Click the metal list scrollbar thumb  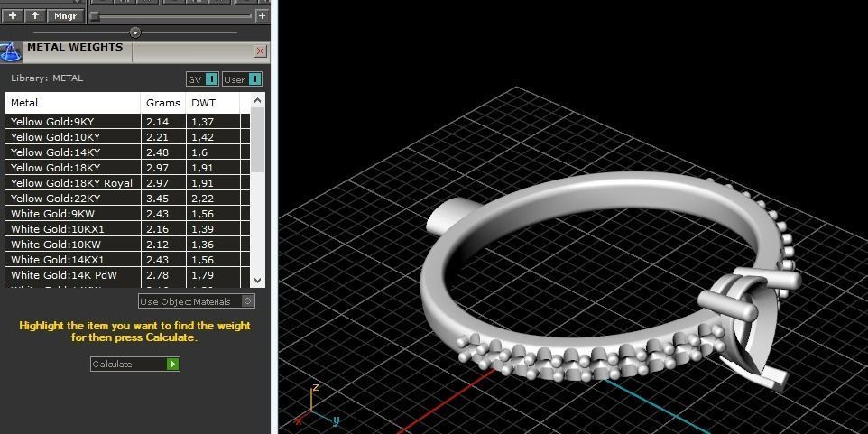[x=257, y=140]
